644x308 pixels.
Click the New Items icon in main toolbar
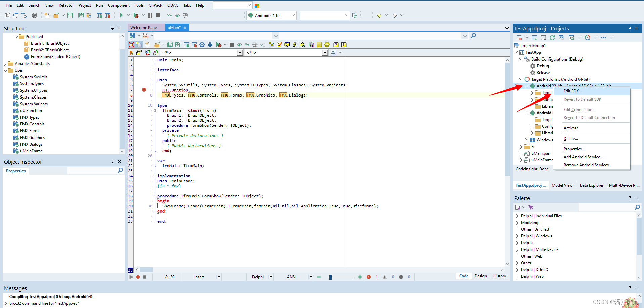(x=47, y=15)
